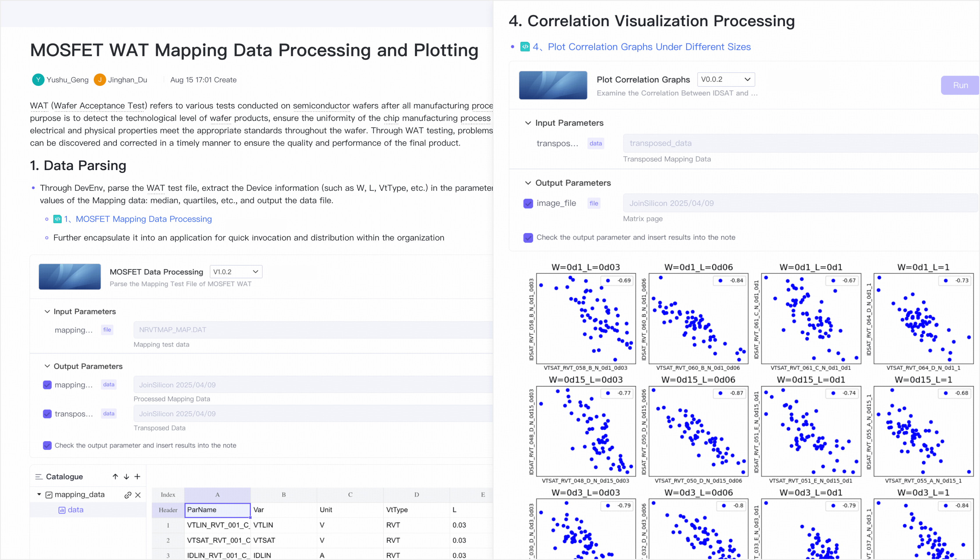Uncheck the image_file output checkbox

click(528, 203)
